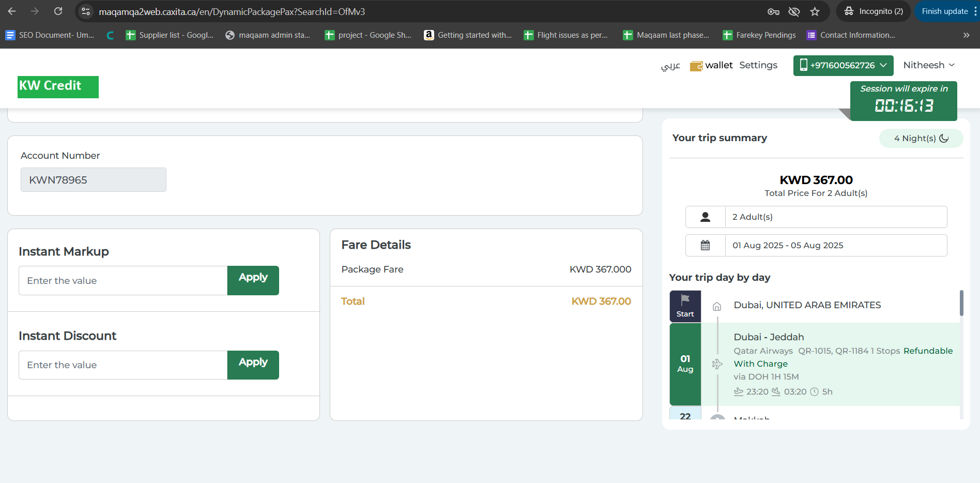Click the password key icon in address bar
The image size is (980, 483).
tap(773, 11)
